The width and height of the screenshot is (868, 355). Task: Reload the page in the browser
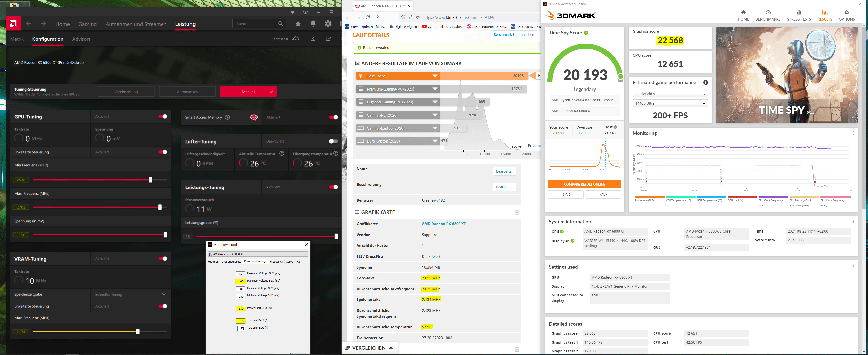368,17
